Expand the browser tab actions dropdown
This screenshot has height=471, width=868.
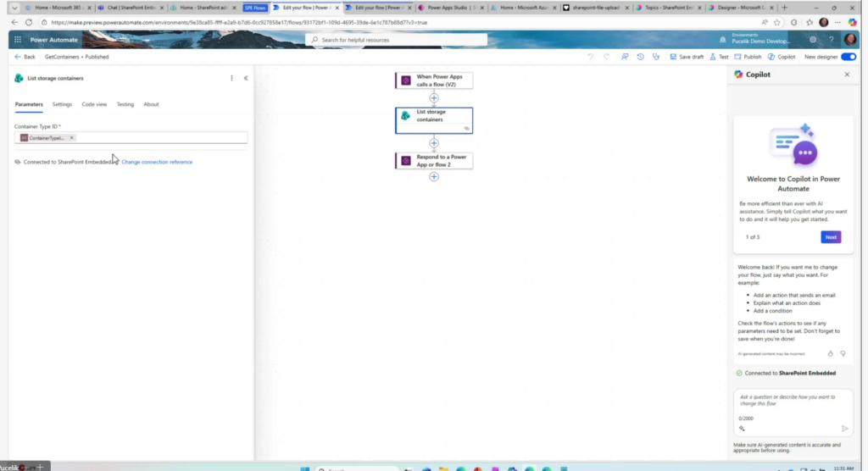click(14, 8)
